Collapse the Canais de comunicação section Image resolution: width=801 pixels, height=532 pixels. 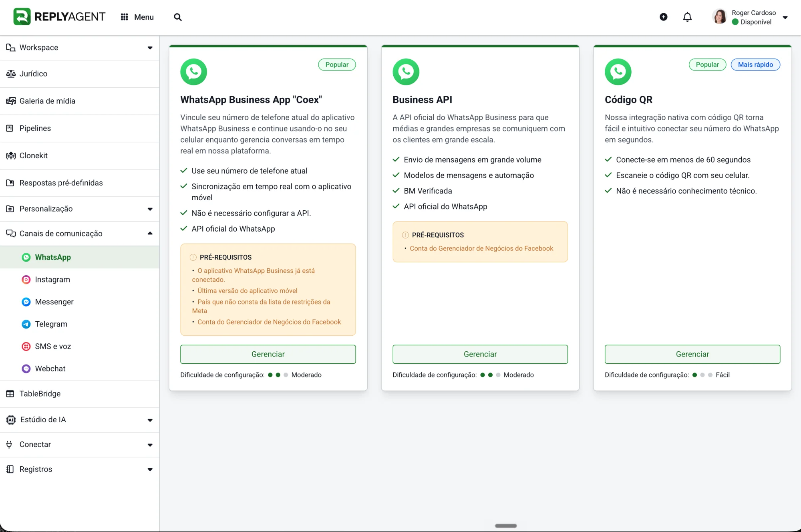pyautogui.click(x=150, y=233)
